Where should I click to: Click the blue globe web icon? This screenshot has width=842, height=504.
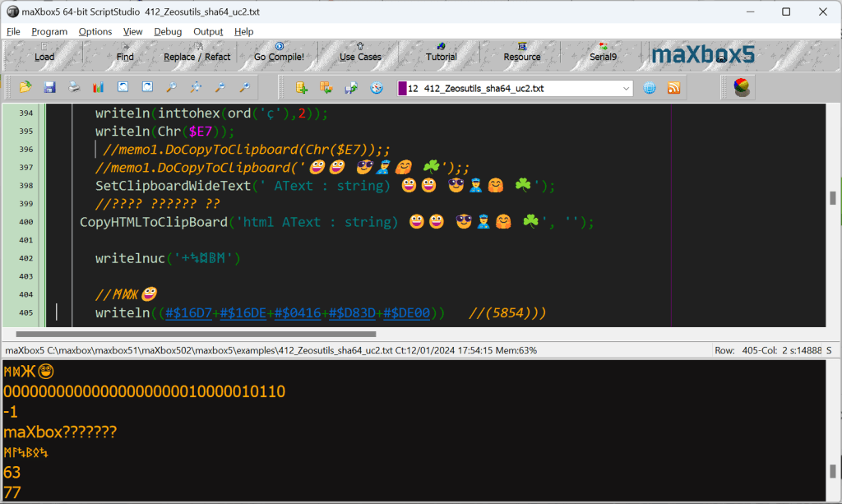(650, 88)
